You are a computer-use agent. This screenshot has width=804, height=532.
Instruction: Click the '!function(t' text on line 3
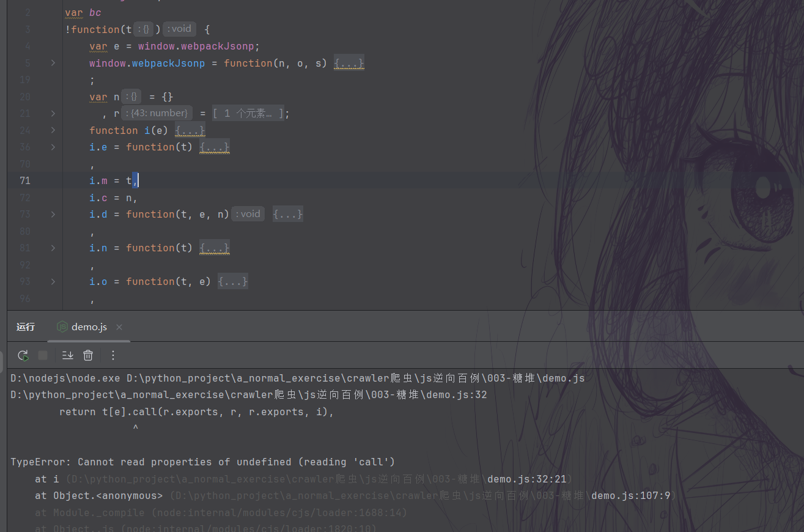(98, 29)
